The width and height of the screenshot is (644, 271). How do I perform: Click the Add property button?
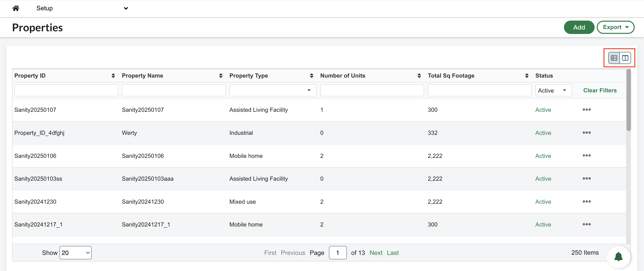pos(579,27)
